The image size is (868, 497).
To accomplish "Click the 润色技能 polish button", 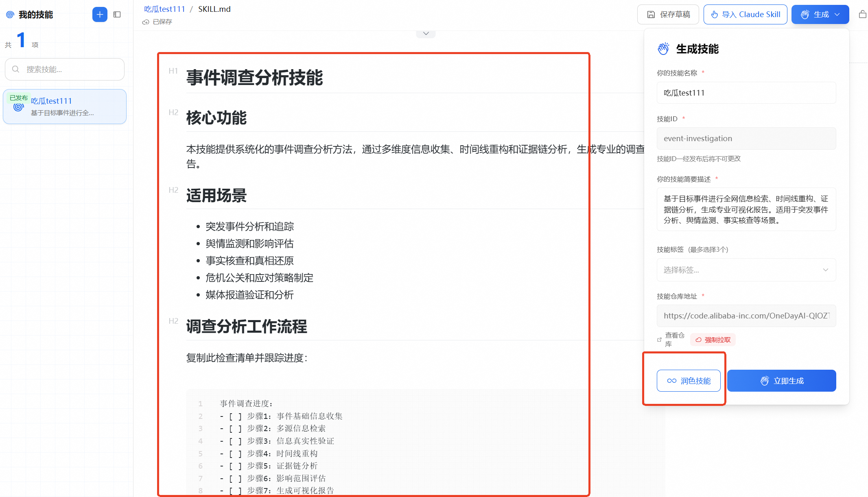I will 689,381.
